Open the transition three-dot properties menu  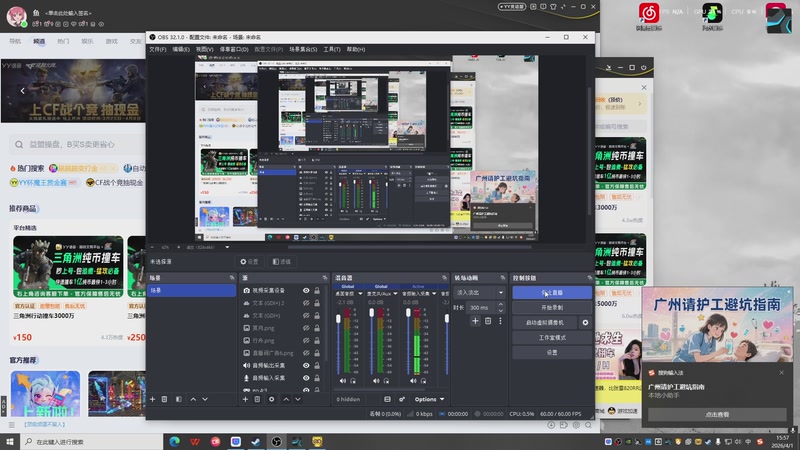(500, 321)
